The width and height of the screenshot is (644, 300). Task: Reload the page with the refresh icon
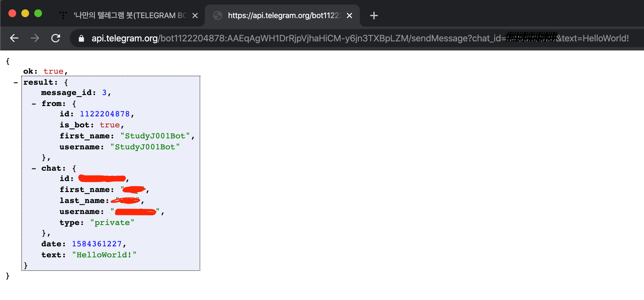pyautogui.click(x=56, y=38)
